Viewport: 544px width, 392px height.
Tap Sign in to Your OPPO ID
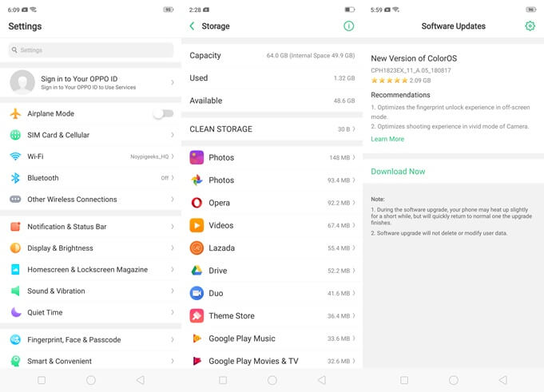click(79, 79)
